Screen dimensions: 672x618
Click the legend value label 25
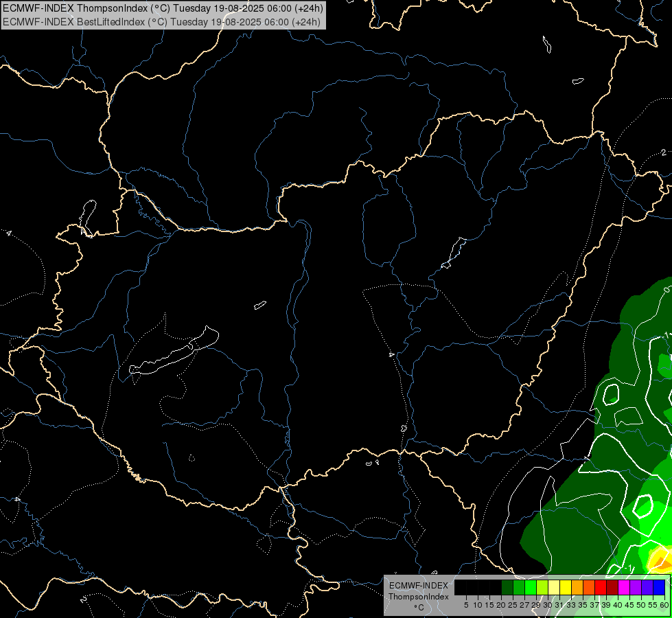tap(513, 605)
